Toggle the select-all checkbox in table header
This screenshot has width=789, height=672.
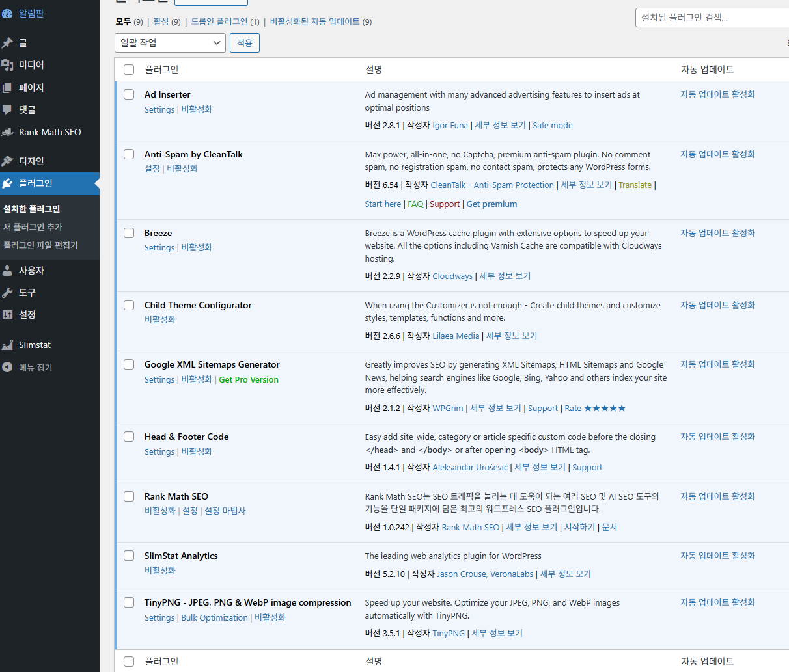coord(129,70)
